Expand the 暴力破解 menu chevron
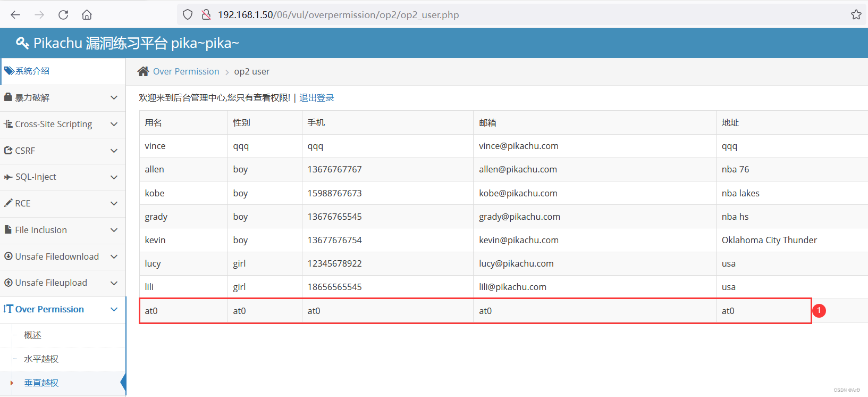The height and width of the screenshot is (397, 868). pyautogui.click(x=114, y=98)
